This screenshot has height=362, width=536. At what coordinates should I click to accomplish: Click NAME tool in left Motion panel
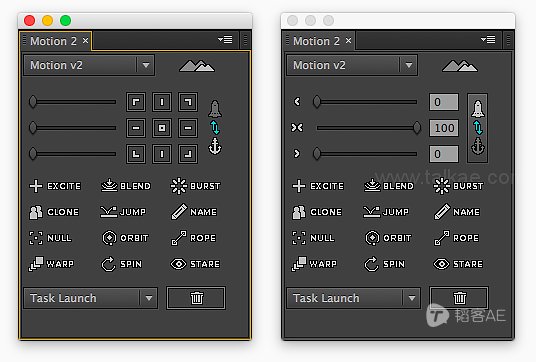point(194,212)
